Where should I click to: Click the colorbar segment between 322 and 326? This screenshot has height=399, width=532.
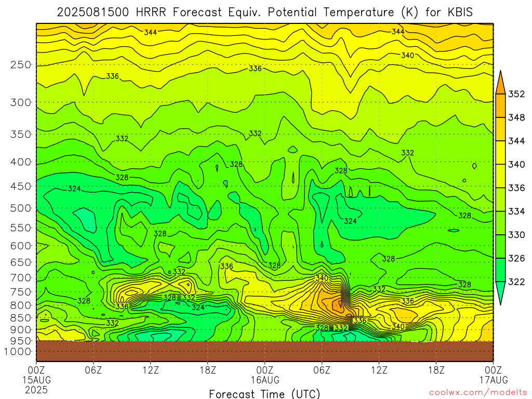pyautogui.click(x=500, y=270)
